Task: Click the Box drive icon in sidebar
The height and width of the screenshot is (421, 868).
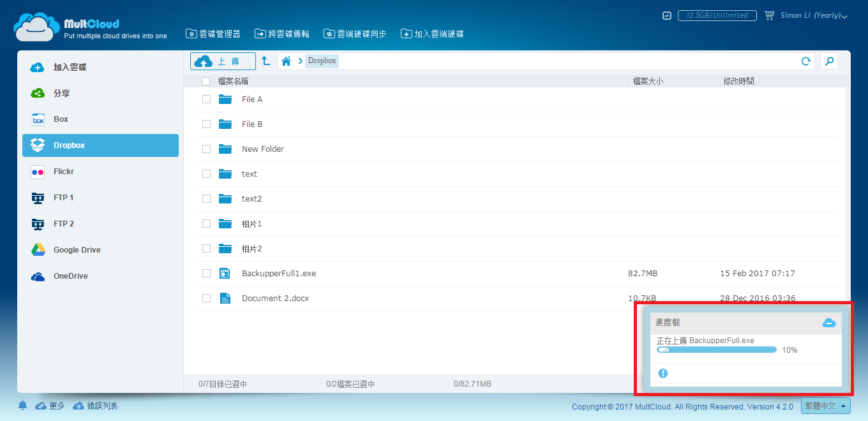Action: (38, 119)
